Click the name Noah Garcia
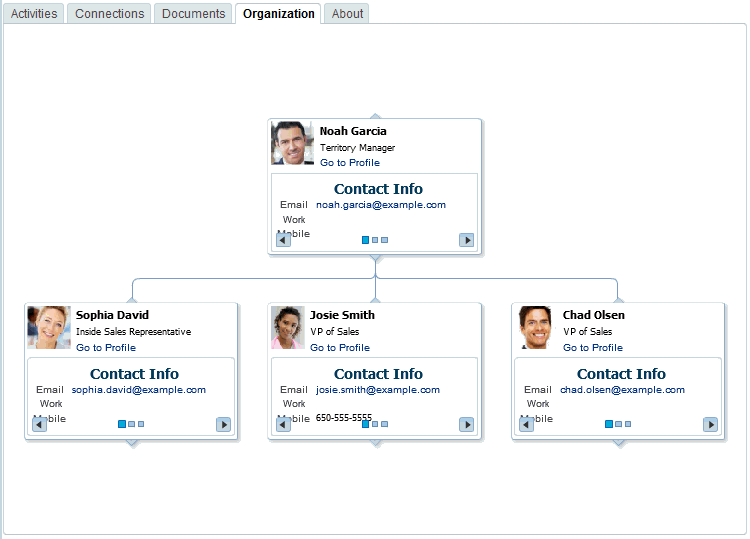Viewport: 750px width, 539px height. click(353, 131)
